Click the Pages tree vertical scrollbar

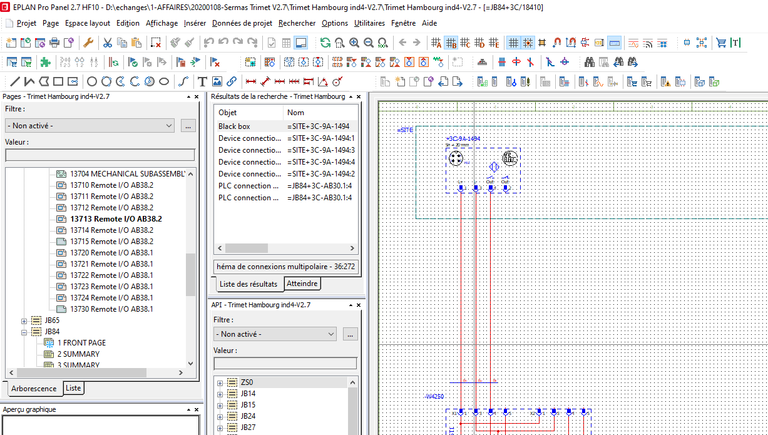tap(191, 274)
